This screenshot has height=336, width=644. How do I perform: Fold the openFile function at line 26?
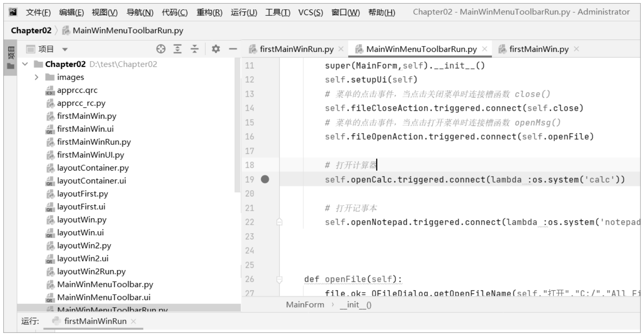[279, 279]
